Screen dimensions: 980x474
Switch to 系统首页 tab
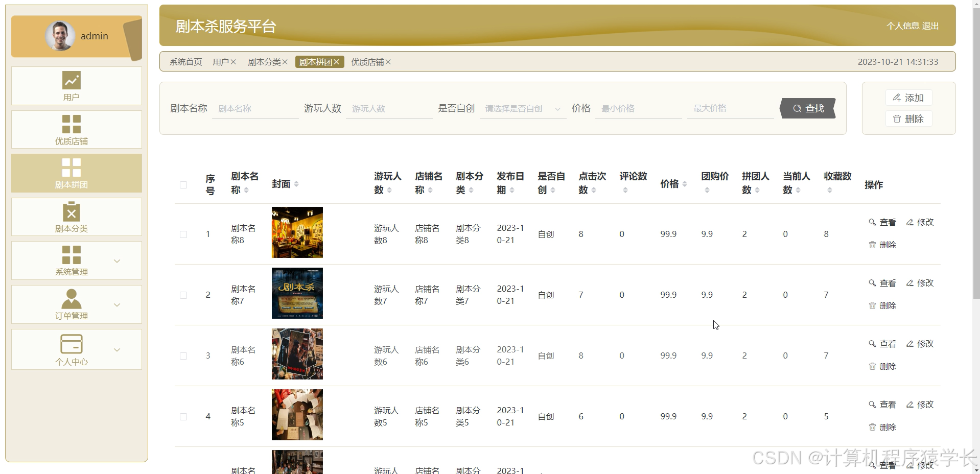click(x=185, y=62)
